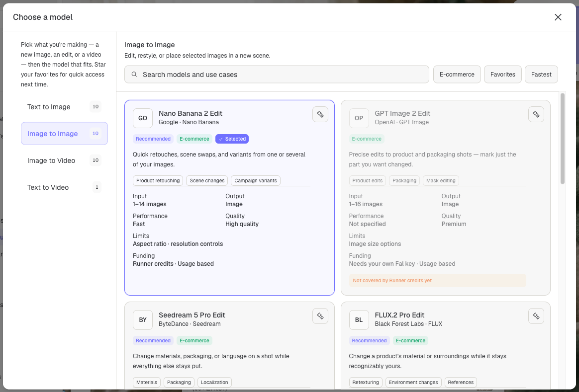Click the Google · Nano Banana subtitle
579x392 pixels.
[x=189, y=122]
